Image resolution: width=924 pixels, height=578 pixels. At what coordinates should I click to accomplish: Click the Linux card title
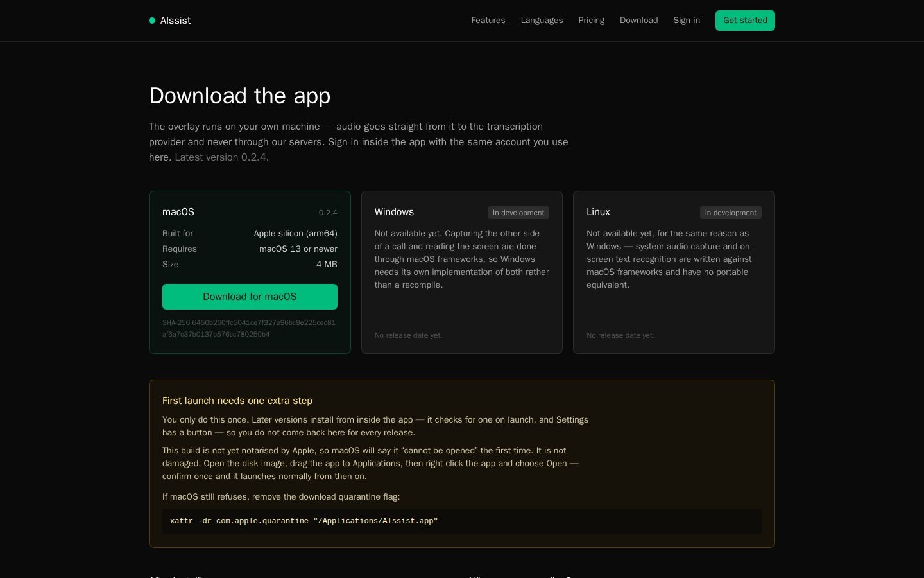[598, 212]
